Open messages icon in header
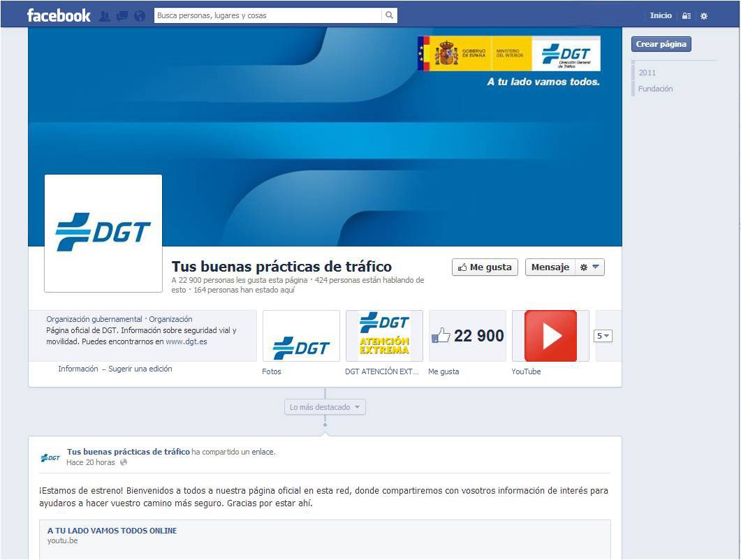Screen dimensions: 741x560 [122, 16]
